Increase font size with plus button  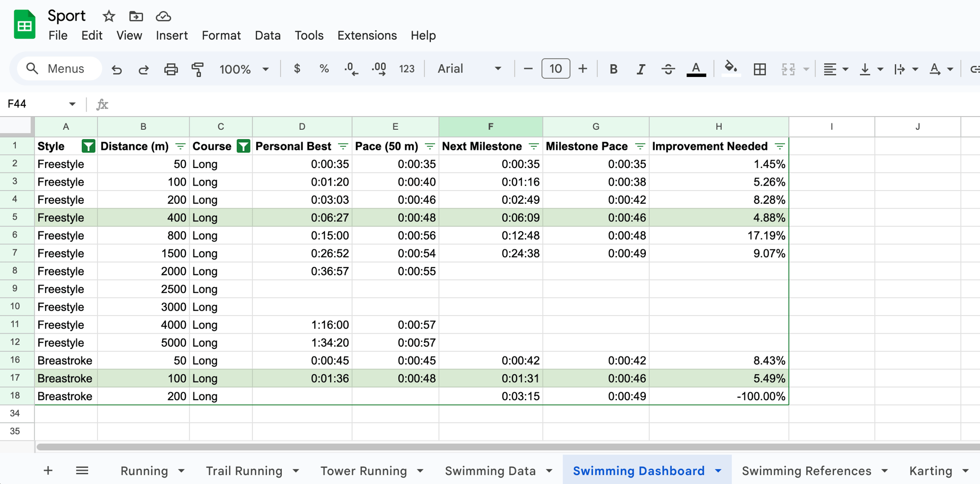point(583,69)
